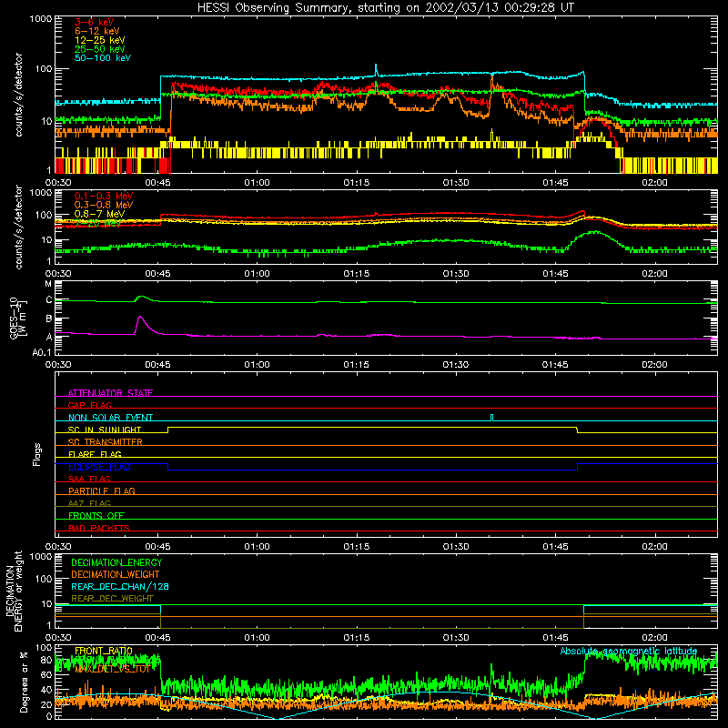Viewport: 728px width, 728px height.
Task: Click the FRONT_RATIO legend label
Action: 104,651
